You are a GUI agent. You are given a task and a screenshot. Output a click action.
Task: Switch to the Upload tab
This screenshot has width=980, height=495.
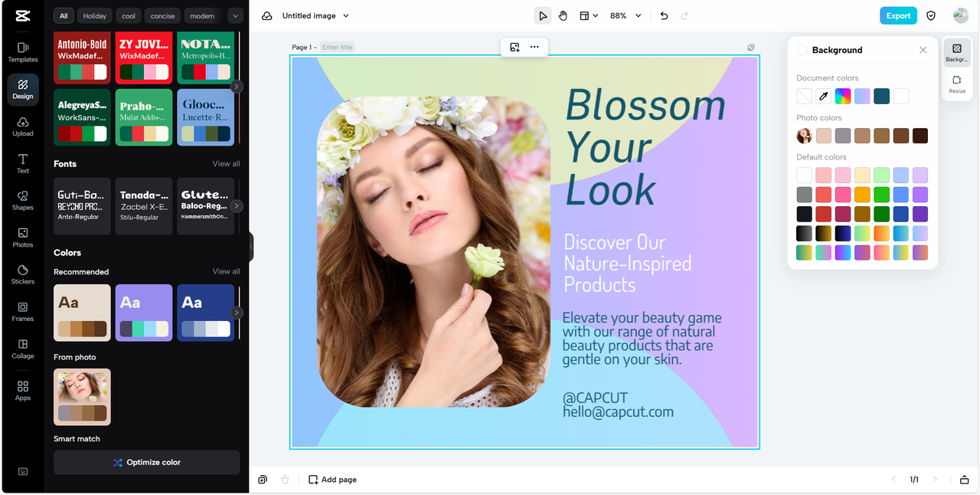click(x=23, y=126)
